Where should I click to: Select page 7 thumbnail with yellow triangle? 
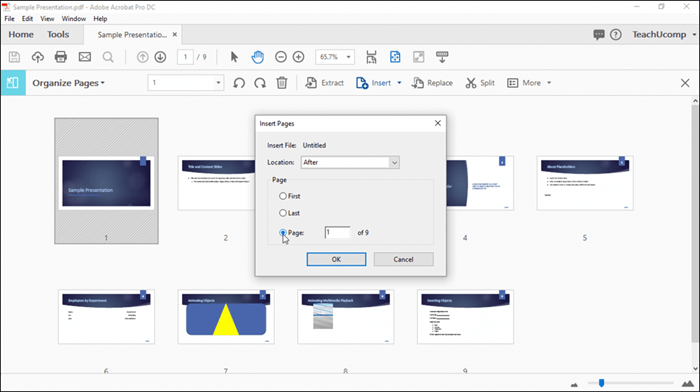click(226, 317)
